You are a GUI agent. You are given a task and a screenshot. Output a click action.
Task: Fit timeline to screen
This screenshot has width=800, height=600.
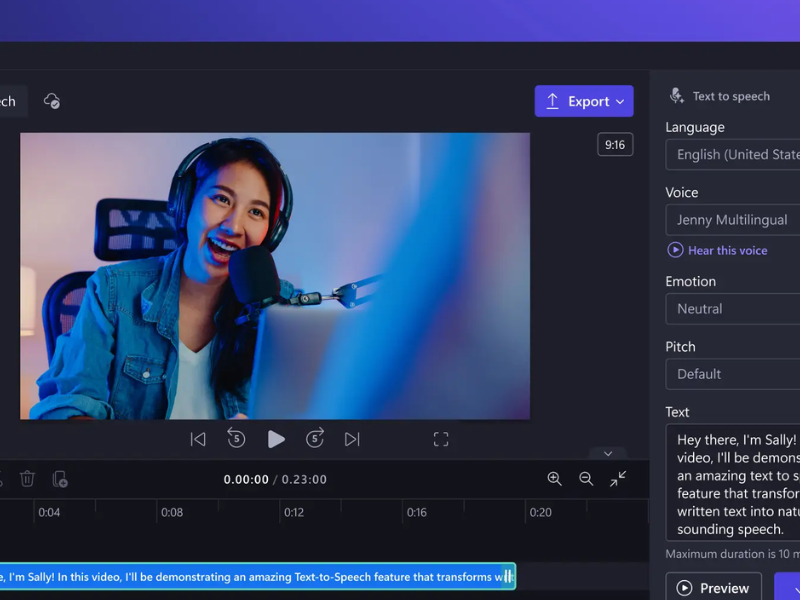(618, 479)
